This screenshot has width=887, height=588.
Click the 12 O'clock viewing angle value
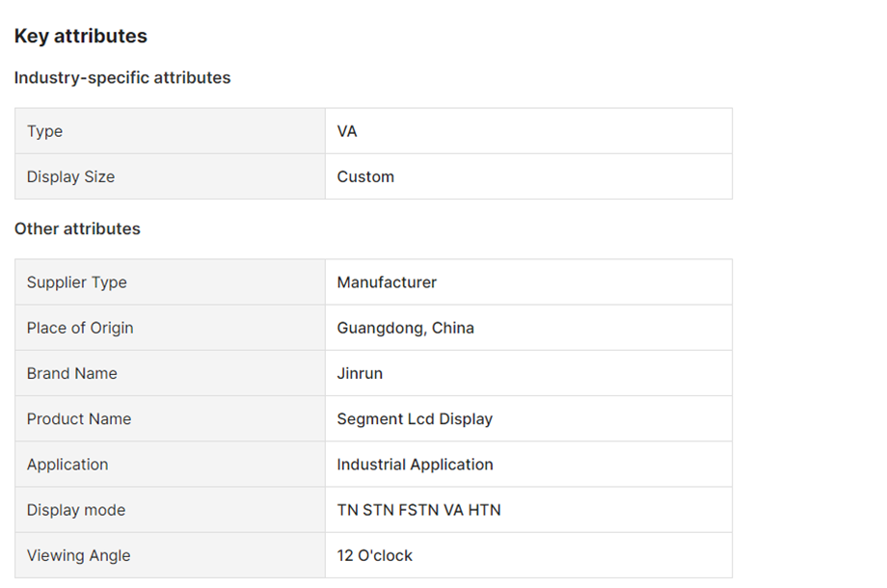click(x=374, y=556)
